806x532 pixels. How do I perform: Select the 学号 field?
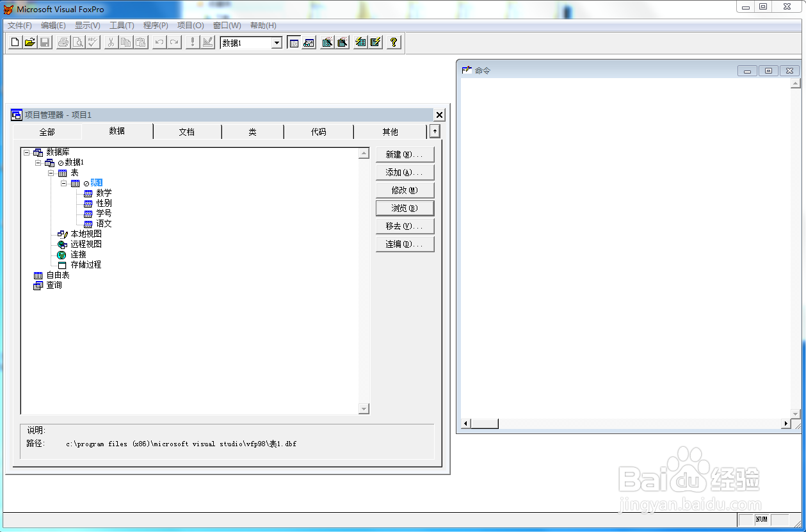(104, 214)
